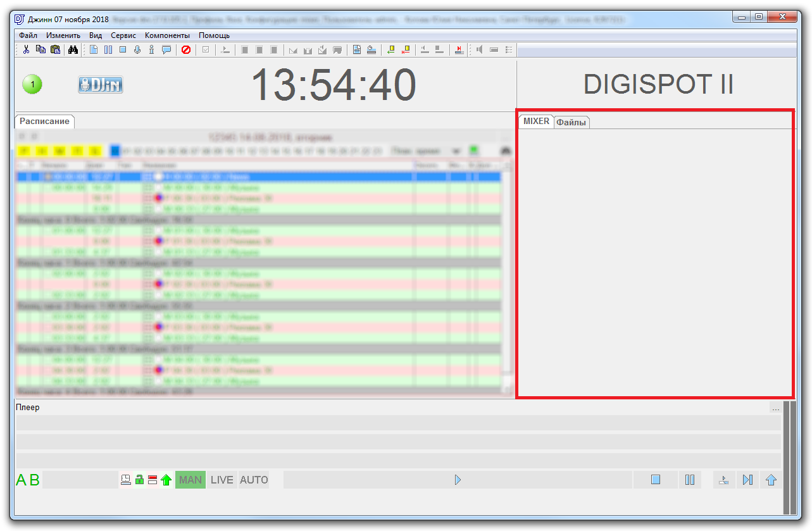The image size is (812, 531).
Task: Pause playback with player pause button
Action: 690,480
